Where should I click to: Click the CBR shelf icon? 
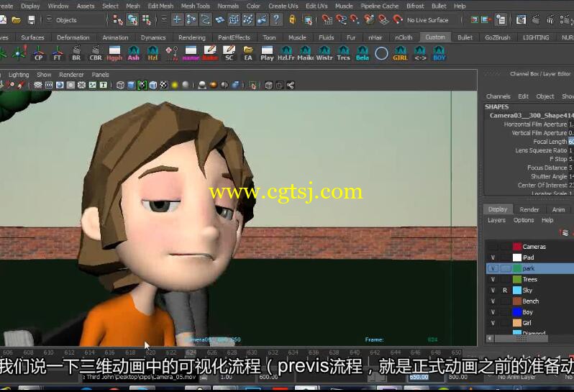pyautogui.click(x=96, y=53)
